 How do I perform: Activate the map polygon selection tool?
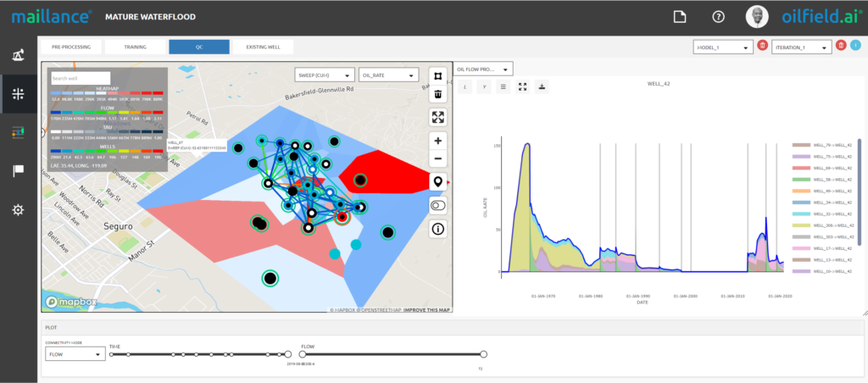pos(438,75)
